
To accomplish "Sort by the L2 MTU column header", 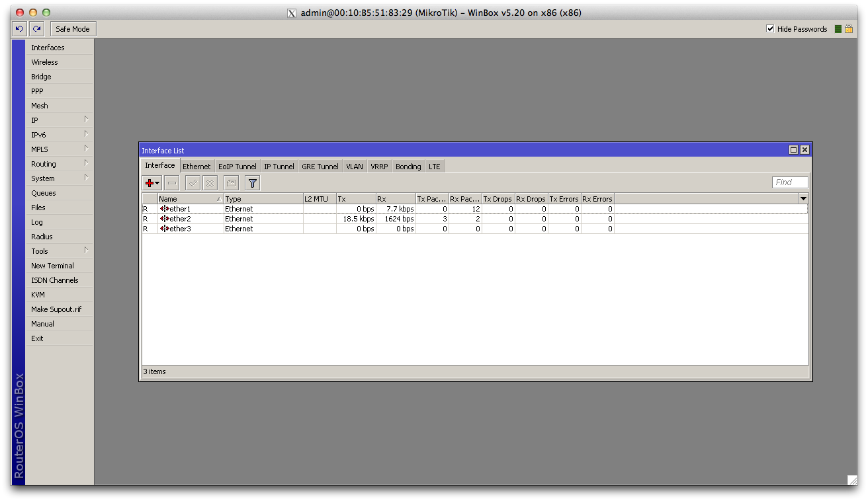I will tap(320, 199).
